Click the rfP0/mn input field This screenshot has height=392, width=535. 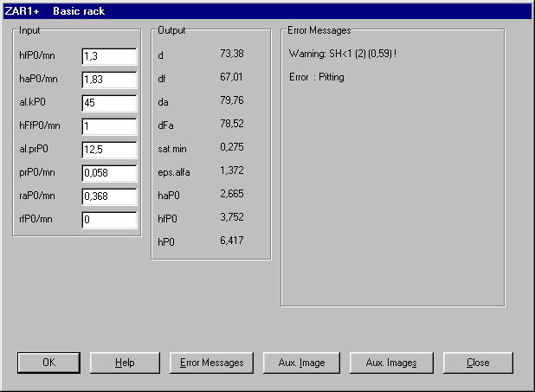tap(109, 220)
